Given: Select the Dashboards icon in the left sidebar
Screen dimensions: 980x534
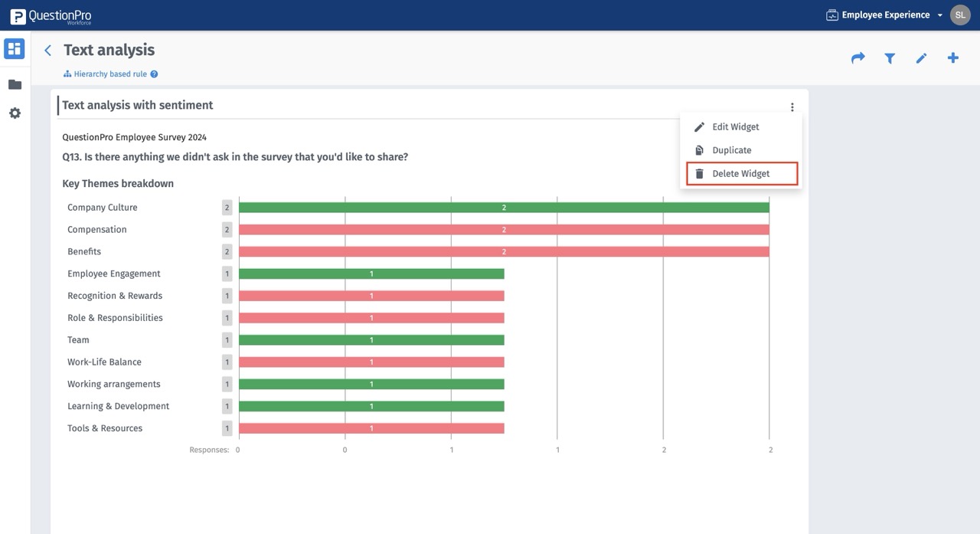Looking at the screenshot, I should click(x=14, y=48).
